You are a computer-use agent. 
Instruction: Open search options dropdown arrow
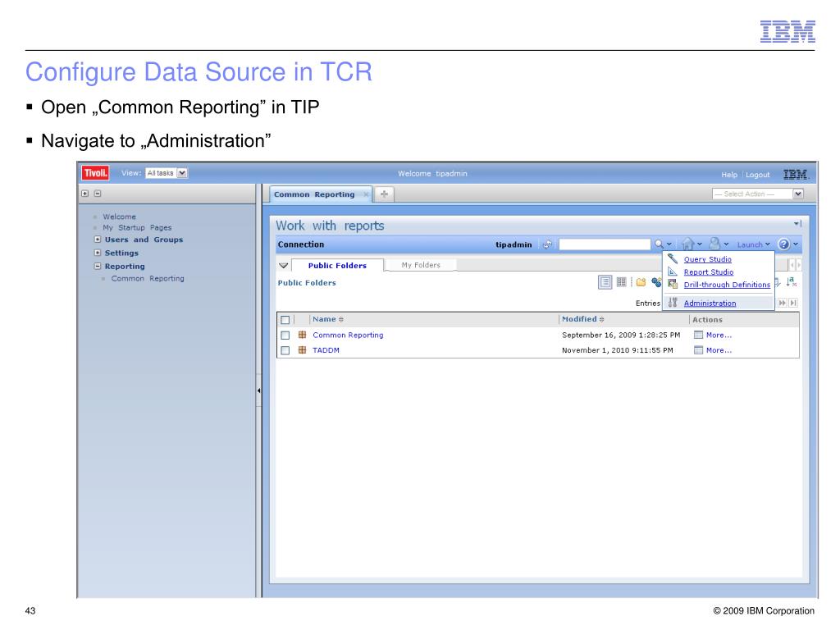(669, 244)
